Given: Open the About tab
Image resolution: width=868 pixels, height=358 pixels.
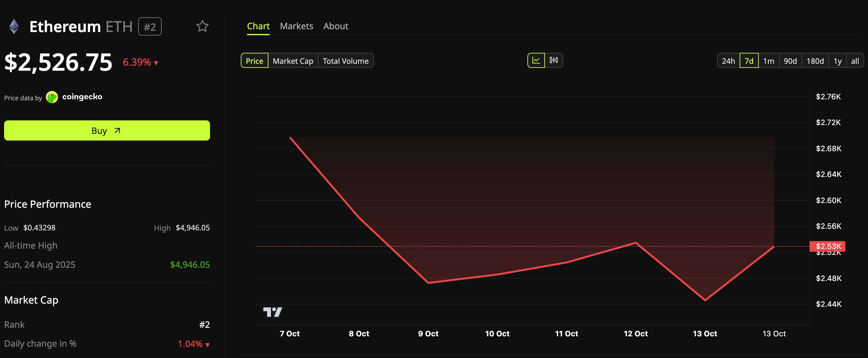Looking at the screenshot, I should (336, 26).
